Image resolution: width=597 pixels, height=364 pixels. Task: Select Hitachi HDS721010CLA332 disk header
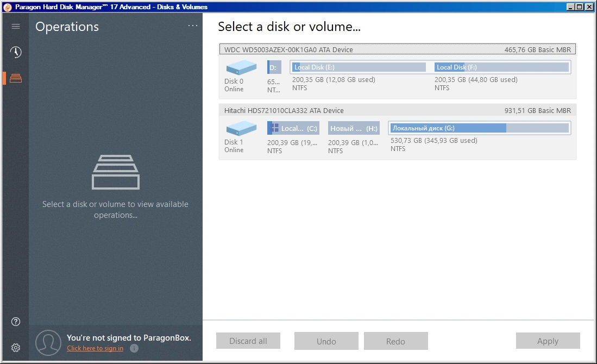(398, 110)
